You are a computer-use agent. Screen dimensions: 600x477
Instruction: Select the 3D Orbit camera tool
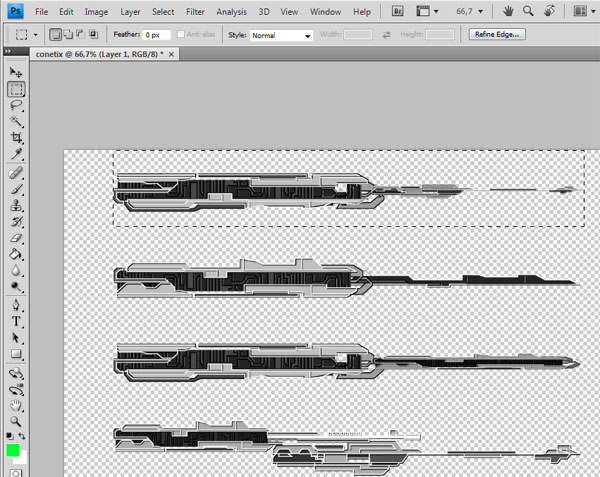(16, 390)
